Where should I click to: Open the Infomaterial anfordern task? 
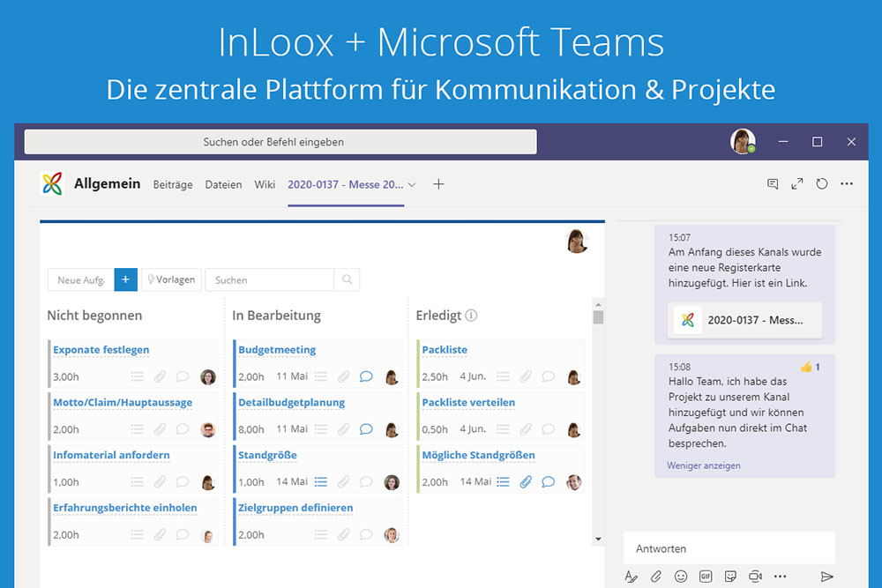[x=111, y=456]
